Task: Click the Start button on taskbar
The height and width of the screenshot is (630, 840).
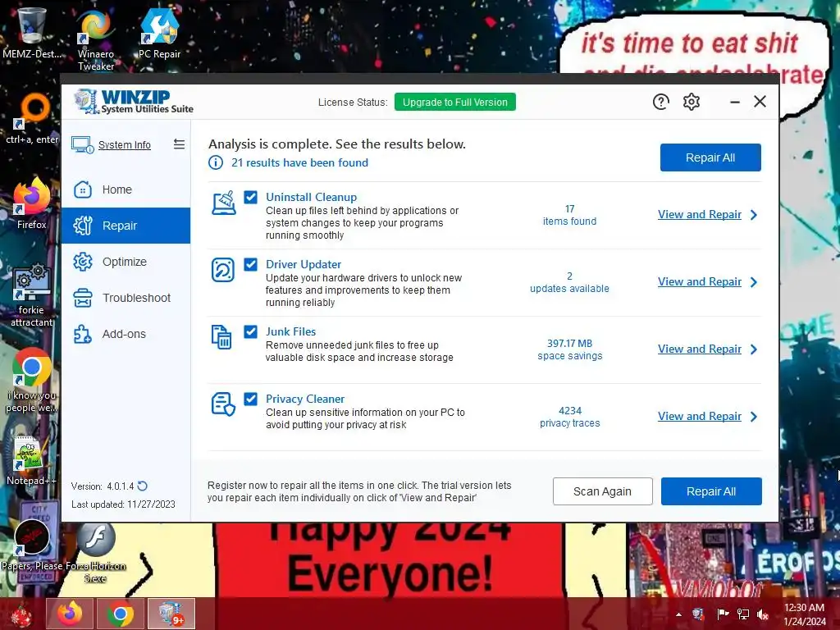Action: 21,615
